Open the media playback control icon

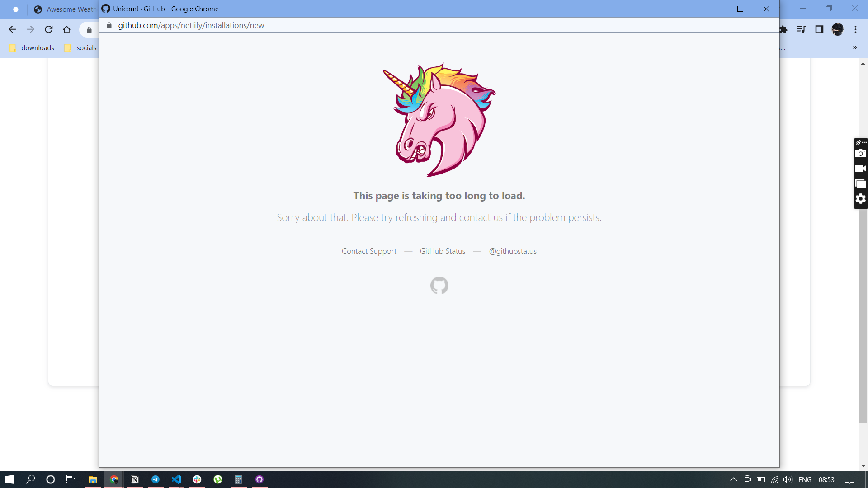(802, 29)
